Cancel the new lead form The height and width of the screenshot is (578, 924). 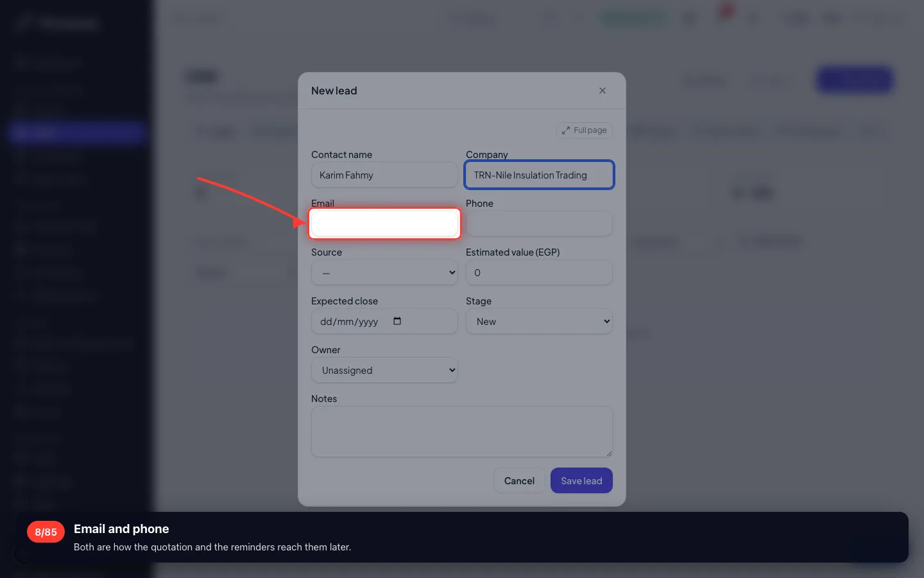(519, 480)
